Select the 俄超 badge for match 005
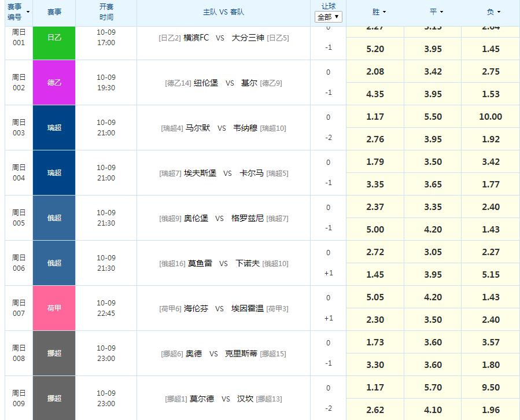Viewport: 520px width, 420px height. (55, 218)
